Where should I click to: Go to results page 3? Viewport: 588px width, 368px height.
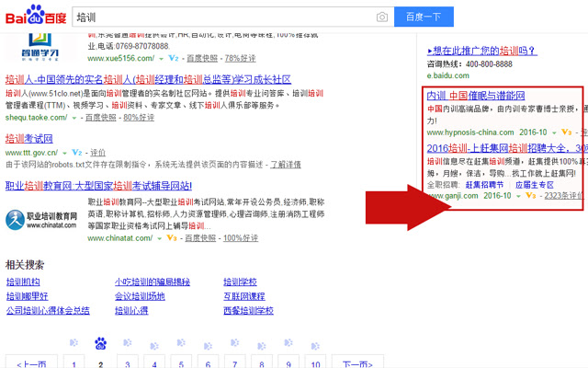pyautogui.click(x=128, y=362)
